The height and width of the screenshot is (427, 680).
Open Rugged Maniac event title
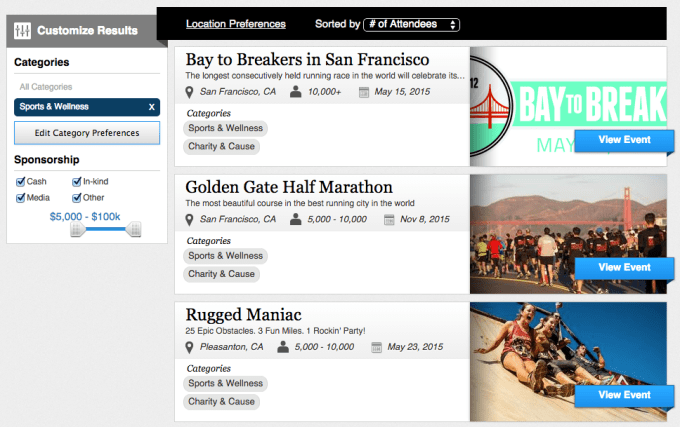(243, 315)
